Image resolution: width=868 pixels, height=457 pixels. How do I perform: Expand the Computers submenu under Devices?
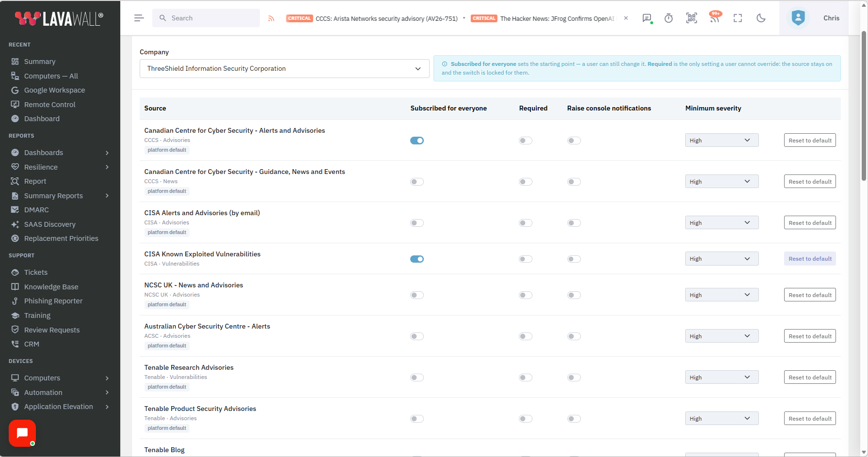107,378
